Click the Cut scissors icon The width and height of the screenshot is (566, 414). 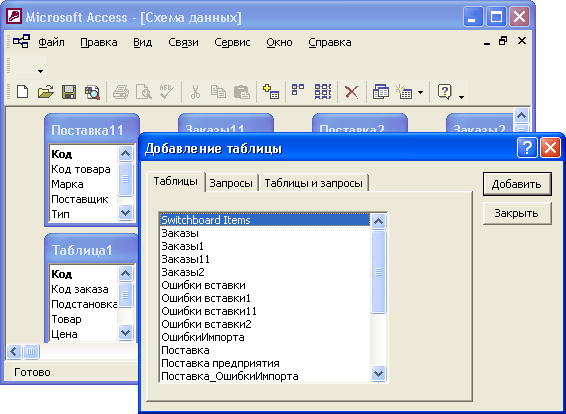coord(195,92)
